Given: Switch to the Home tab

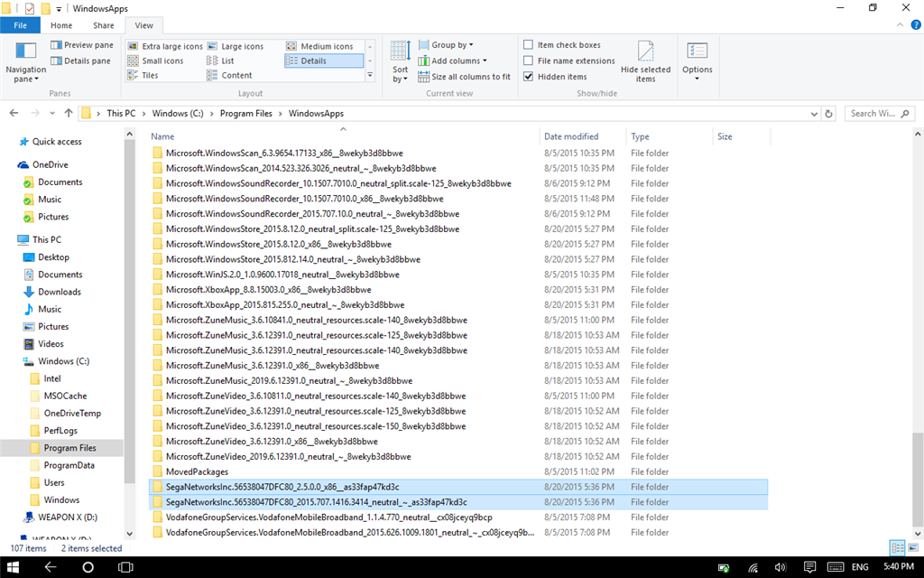Looking at the screenshot, I should point(61,25).
